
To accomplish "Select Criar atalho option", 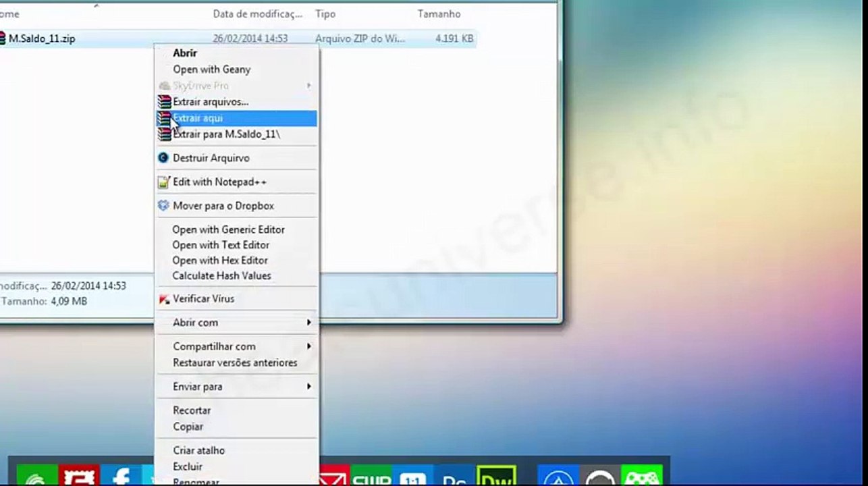I will point(236,450).
